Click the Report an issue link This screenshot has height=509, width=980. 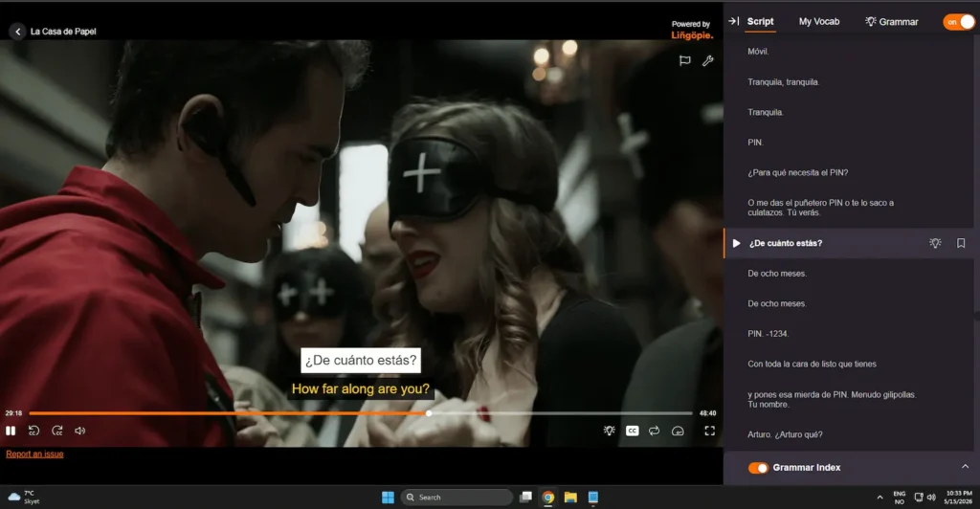[35, 454]
